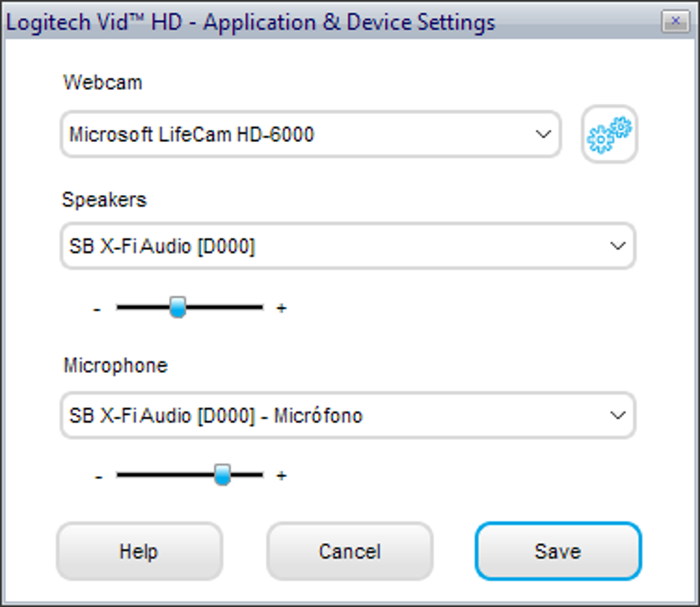700x607 pixels.
Task: Click the speaker volume slider thumb
Action: [178, 307]
